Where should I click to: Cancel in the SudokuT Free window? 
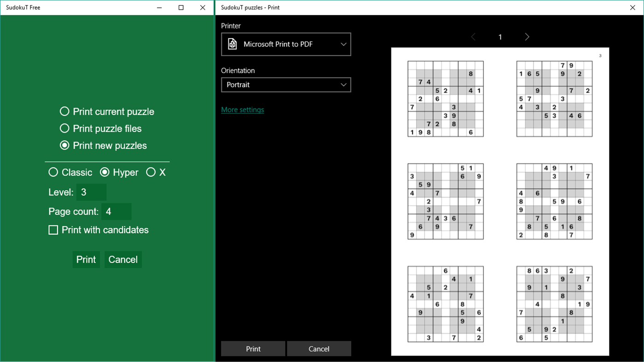pos(123,259)
